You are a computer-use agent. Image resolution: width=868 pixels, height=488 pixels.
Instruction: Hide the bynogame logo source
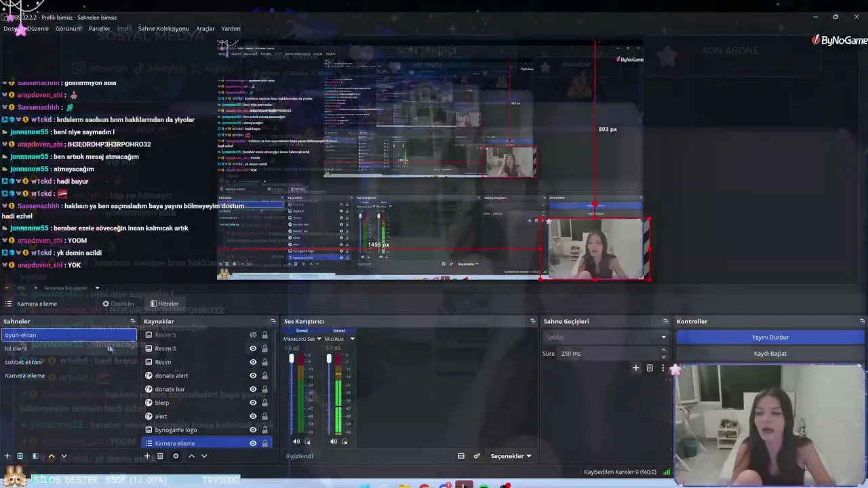click(x=253, y=430)
